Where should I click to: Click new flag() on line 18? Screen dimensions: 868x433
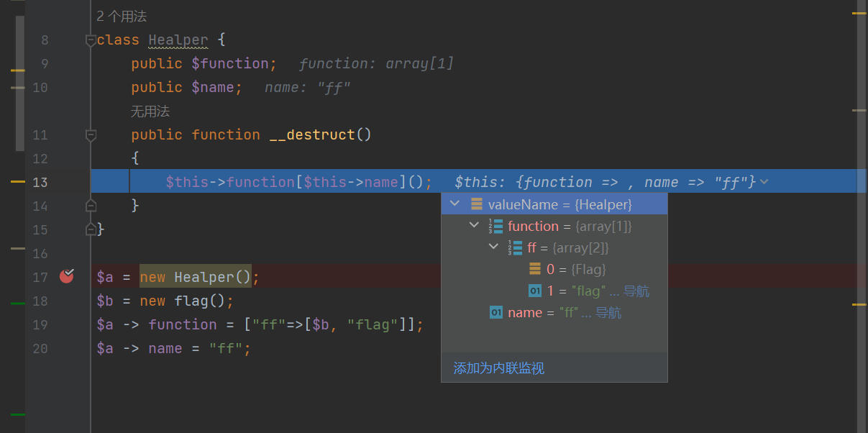[x=183, y=301]
